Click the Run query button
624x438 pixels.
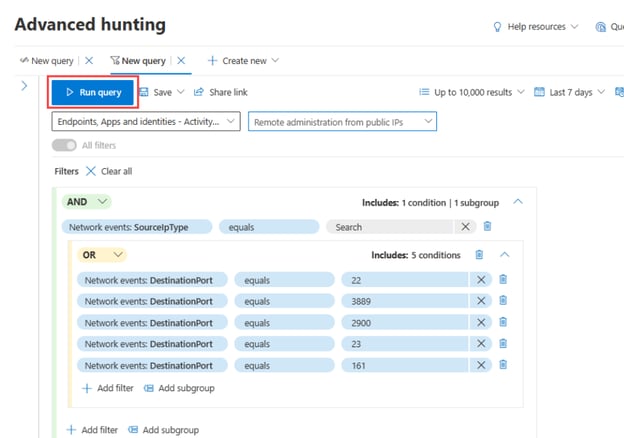click(92, 92)
